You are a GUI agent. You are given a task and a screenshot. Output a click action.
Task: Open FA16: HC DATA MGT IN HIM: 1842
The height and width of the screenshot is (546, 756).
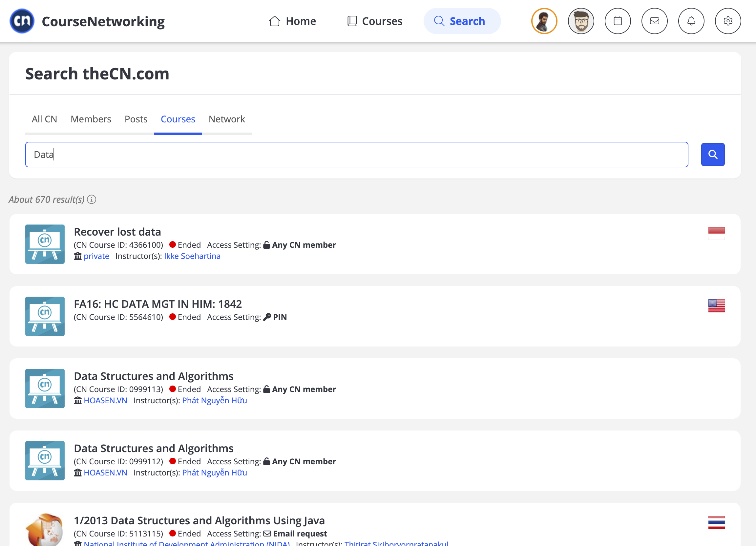(x=158, y=304)
